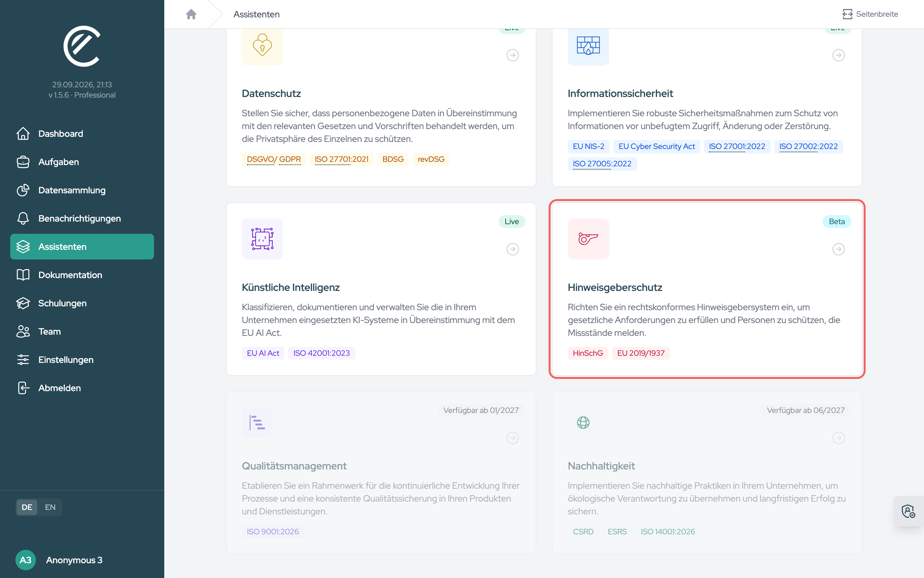Click the A3 user avatar
The height and width of the screenshot is (578, 924).
tap(26, 560)
